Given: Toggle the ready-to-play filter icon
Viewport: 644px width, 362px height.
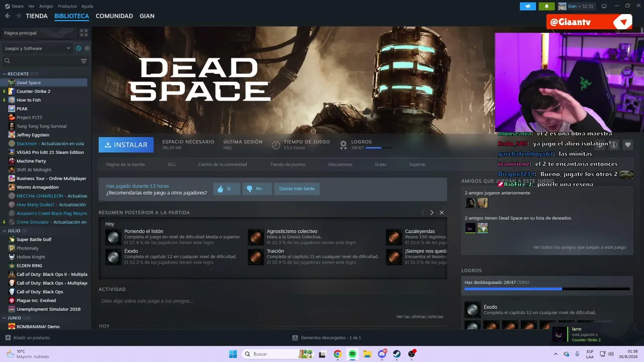Looking at the screenshot, I should tap(87, 48).
